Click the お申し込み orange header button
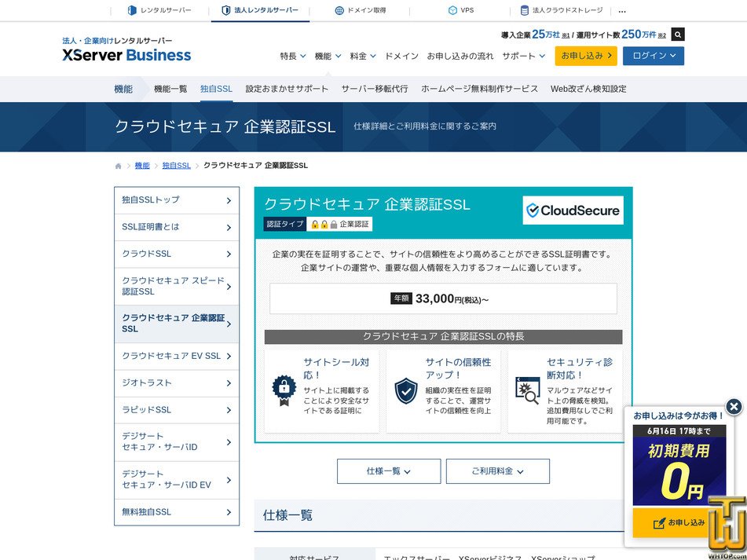The height and width of the screenshot is (560, 747). pyautogui.click(x=586, y=56)
